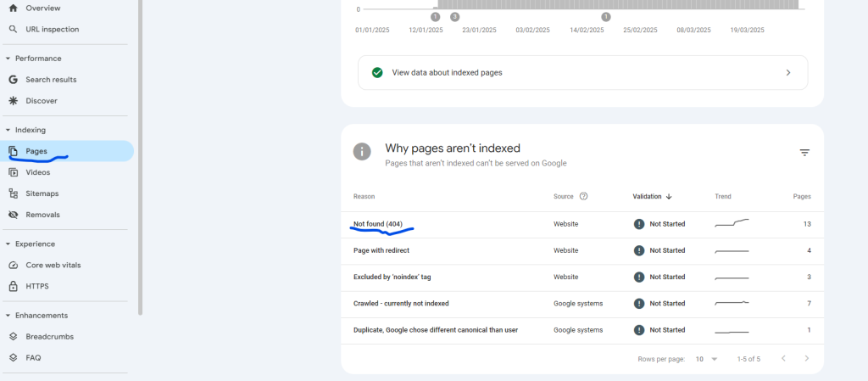Click the green checkmark icon for indexed pages
Screen dimensions: 868x381
pos(377,72)
